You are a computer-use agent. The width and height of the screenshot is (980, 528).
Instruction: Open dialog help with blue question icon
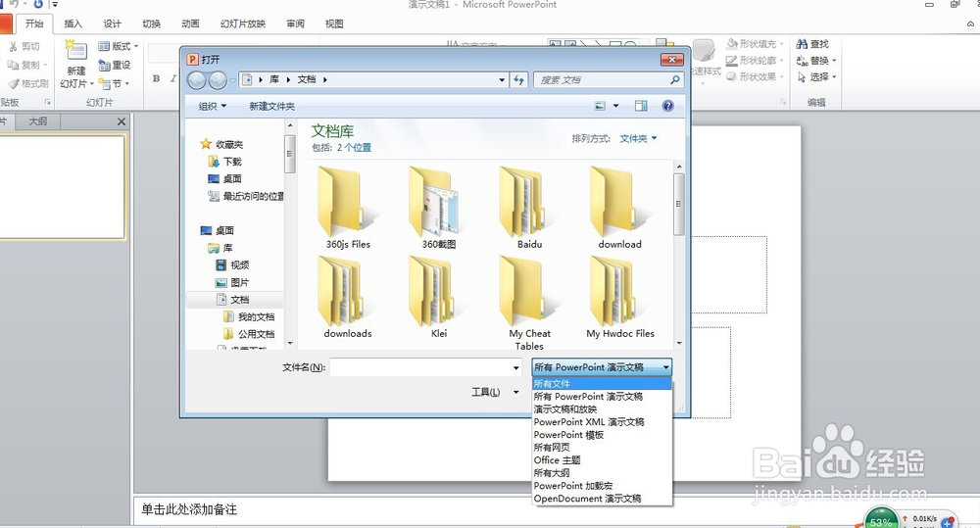pos(667,106)
